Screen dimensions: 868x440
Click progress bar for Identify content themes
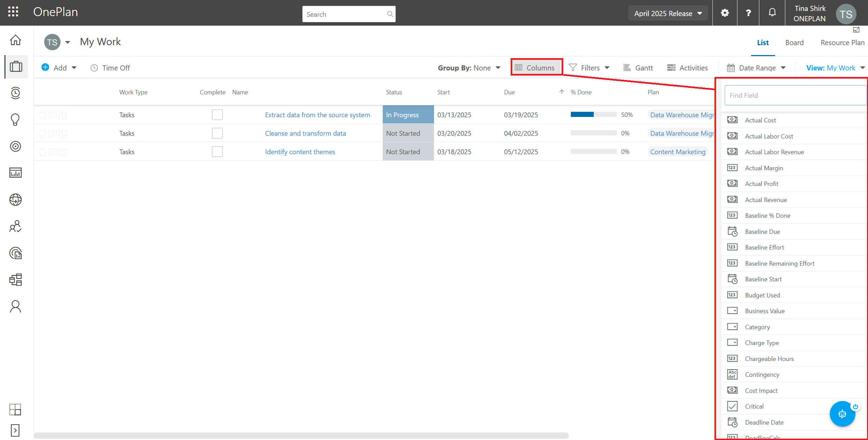click(x=593, y=151)
